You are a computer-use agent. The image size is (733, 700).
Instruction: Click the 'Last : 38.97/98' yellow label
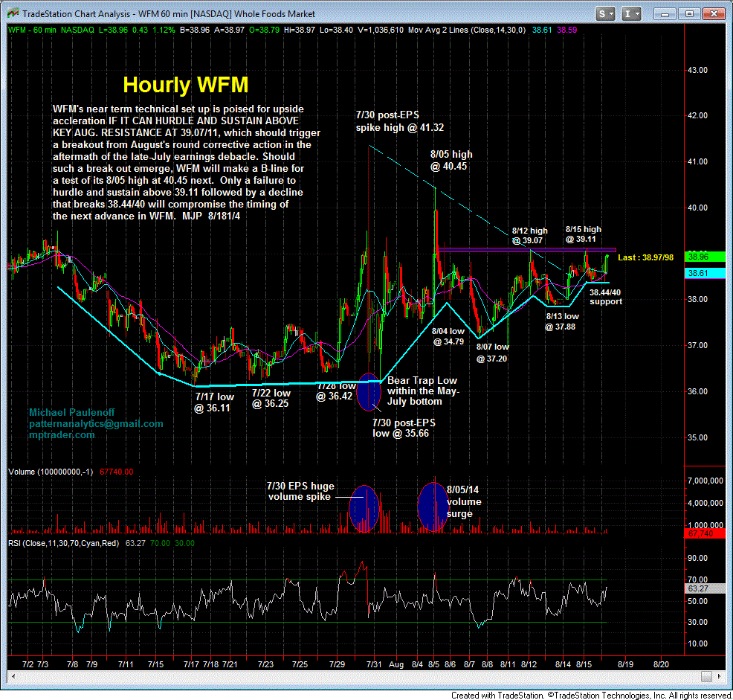point(645,257)
